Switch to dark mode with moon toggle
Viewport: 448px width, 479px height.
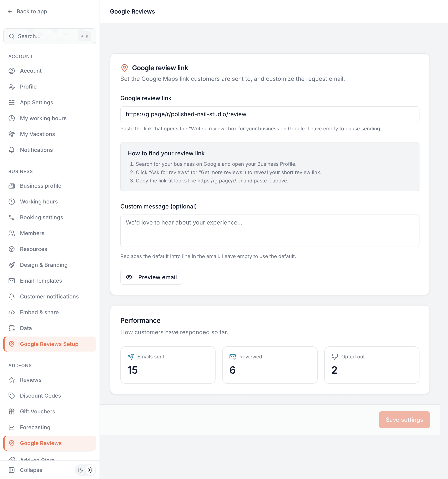80,470
